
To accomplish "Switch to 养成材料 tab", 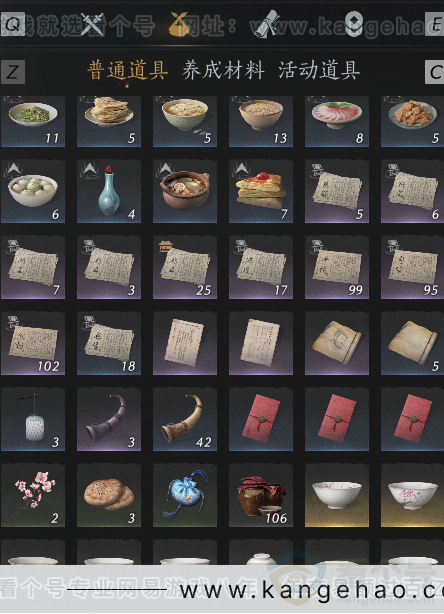I will (x=223, y=70).
